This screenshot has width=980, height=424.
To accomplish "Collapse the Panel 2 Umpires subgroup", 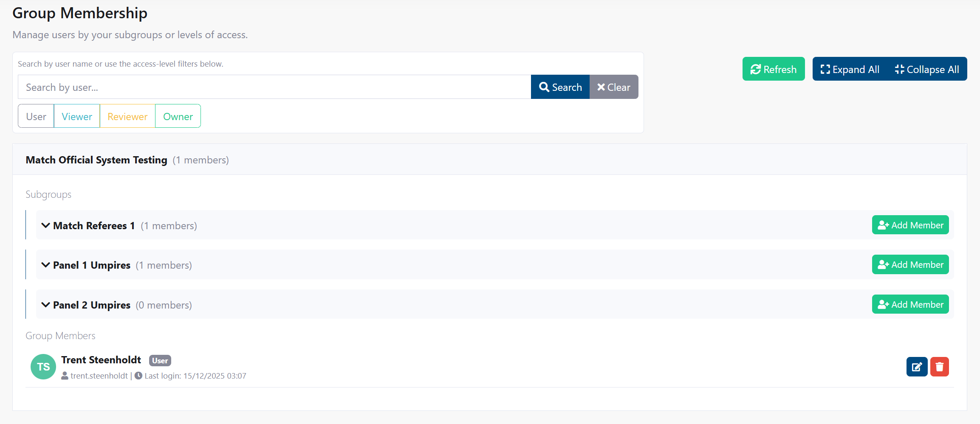I will (46, 304).
